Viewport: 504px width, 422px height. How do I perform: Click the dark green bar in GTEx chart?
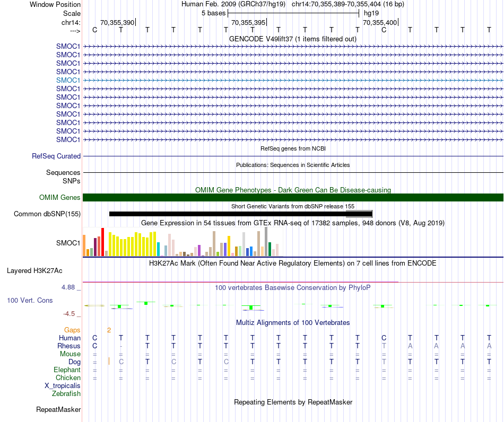tap(270, 249)
